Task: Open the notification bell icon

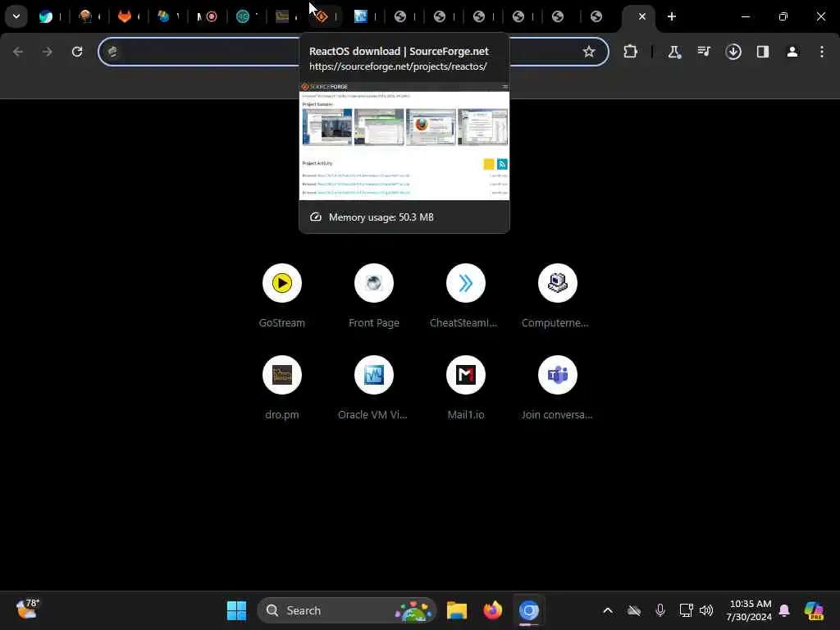Action: [x=784, y=610]
